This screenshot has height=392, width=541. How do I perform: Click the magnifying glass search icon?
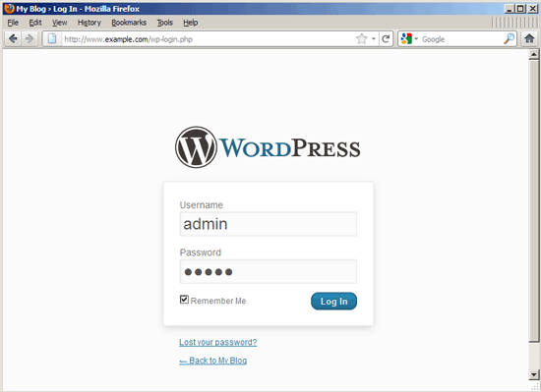click(x=509, y=38)
